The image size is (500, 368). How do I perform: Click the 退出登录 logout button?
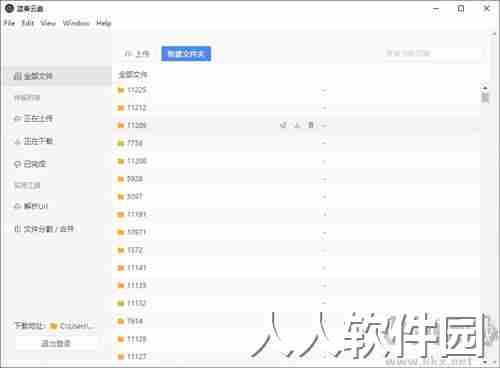click(56, 343)
